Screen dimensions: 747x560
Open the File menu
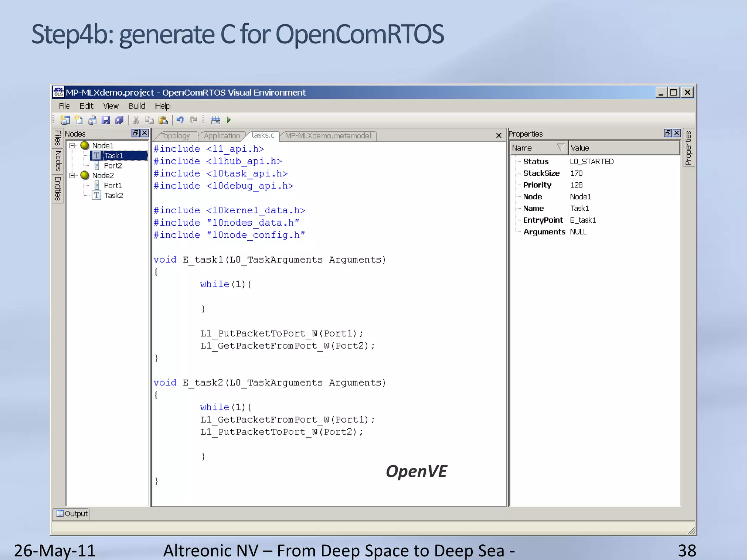[64, 106]
